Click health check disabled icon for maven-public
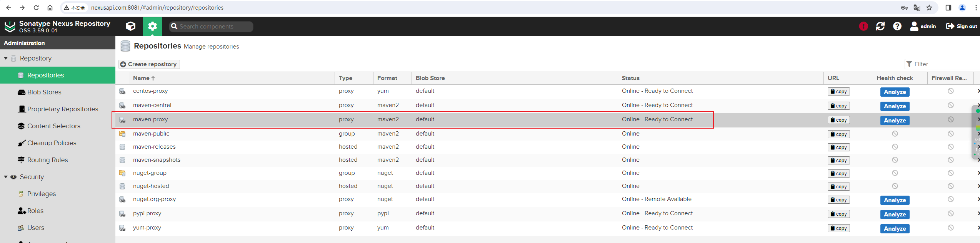This screenshot has width=980, height=243. pyautogui.click(x=895, y=134)
